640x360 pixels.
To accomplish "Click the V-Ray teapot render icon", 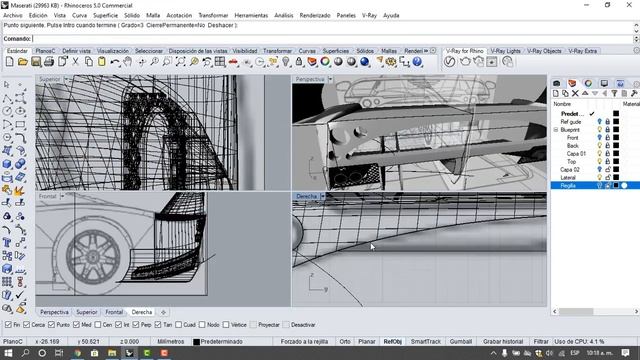I will [x=464, y=62].
